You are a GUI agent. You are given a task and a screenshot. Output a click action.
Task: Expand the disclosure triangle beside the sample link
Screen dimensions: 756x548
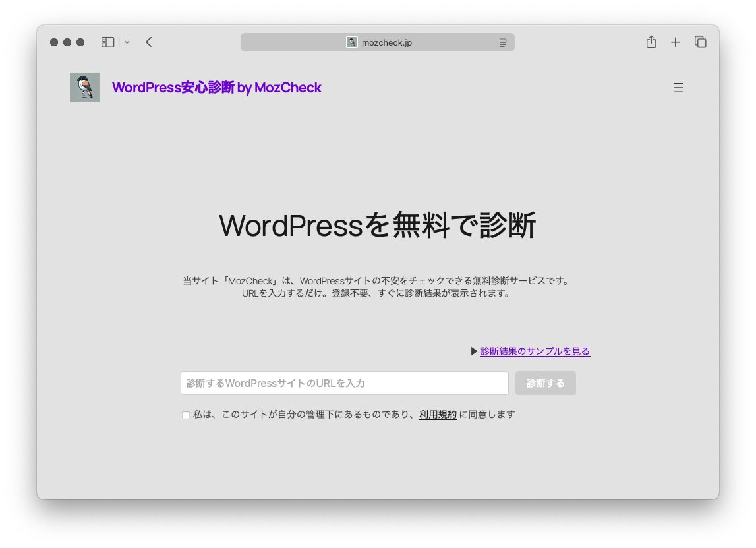(x=474, y=351)
